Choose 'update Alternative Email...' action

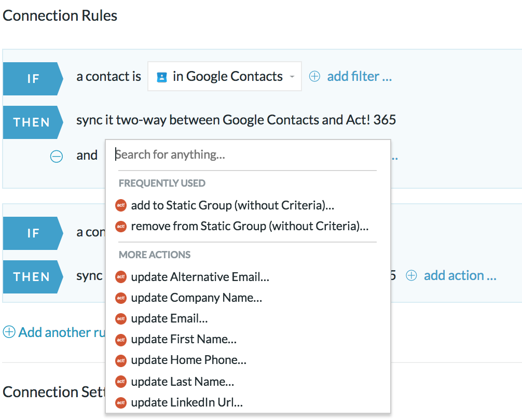[x=200, y=277]
